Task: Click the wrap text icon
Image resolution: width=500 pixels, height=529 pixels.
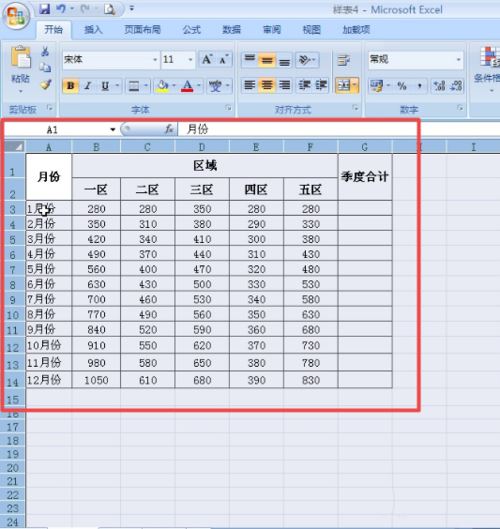Action: (343, 60)
